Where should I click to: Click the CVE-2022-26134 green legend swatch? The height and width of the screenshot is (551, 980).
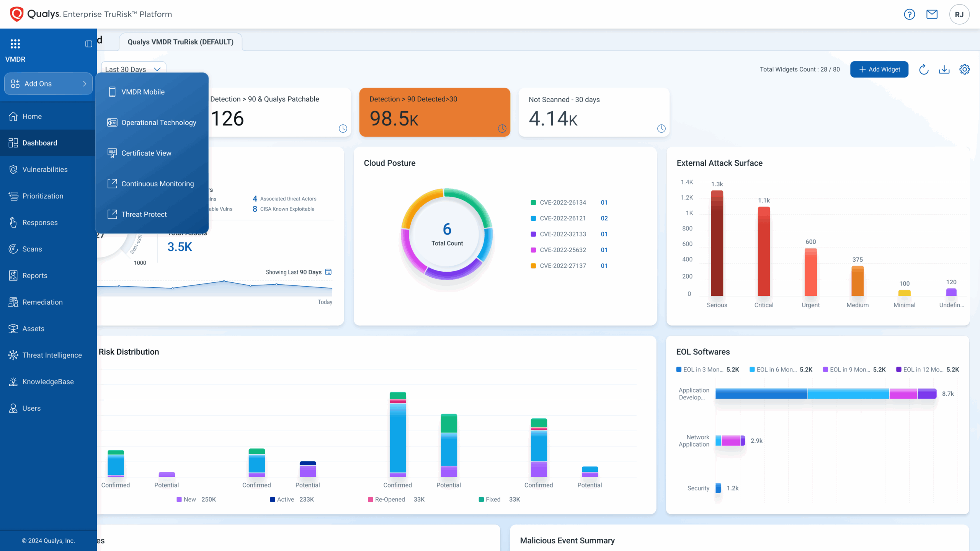(533, 202)
